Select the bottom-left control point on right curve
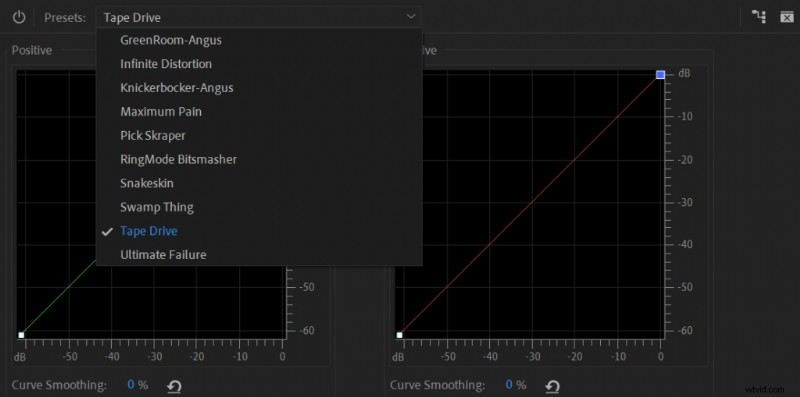The height and width of the screenshot is (397, 800). coord(399,335)
